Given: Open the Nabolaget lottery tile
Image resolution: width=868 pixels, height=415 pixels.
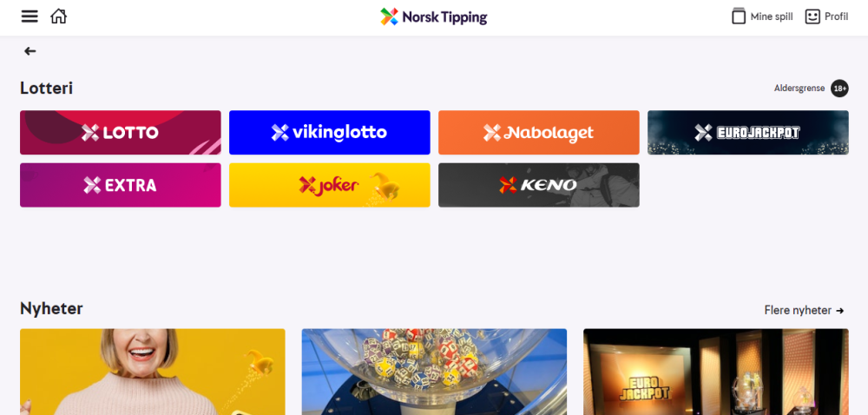Looking at the screenshot, I should click(539, 132).
